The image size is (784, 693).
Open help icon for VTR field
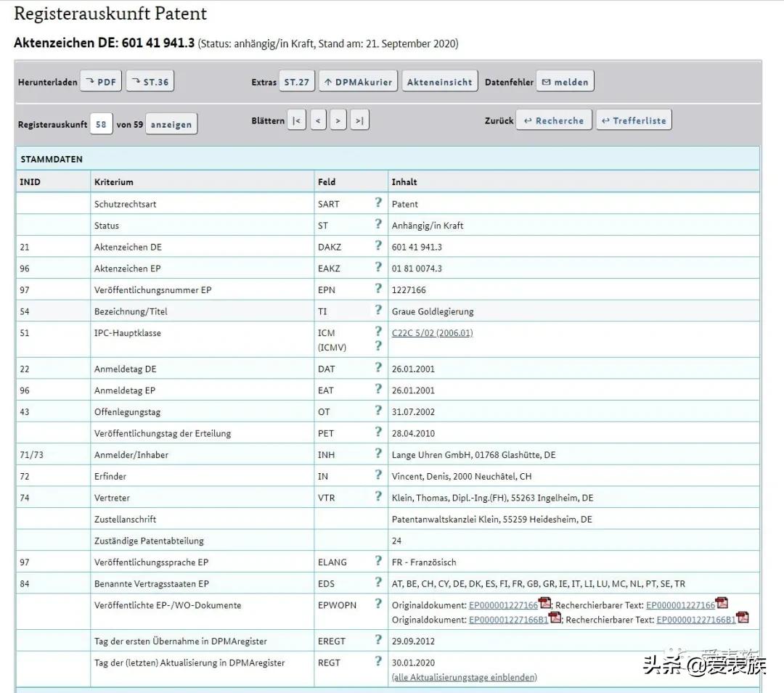coord(378,496)
